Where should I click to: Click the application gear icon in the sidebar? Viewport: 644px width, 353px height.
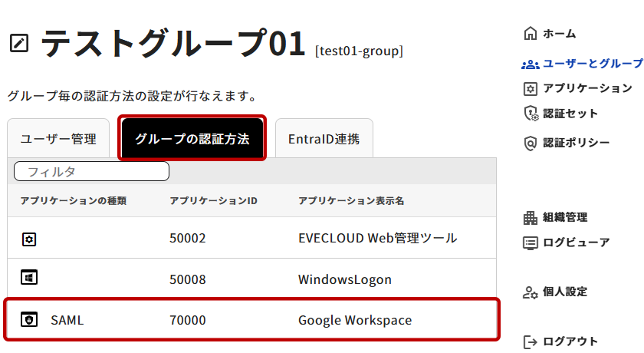click(530, 88)
